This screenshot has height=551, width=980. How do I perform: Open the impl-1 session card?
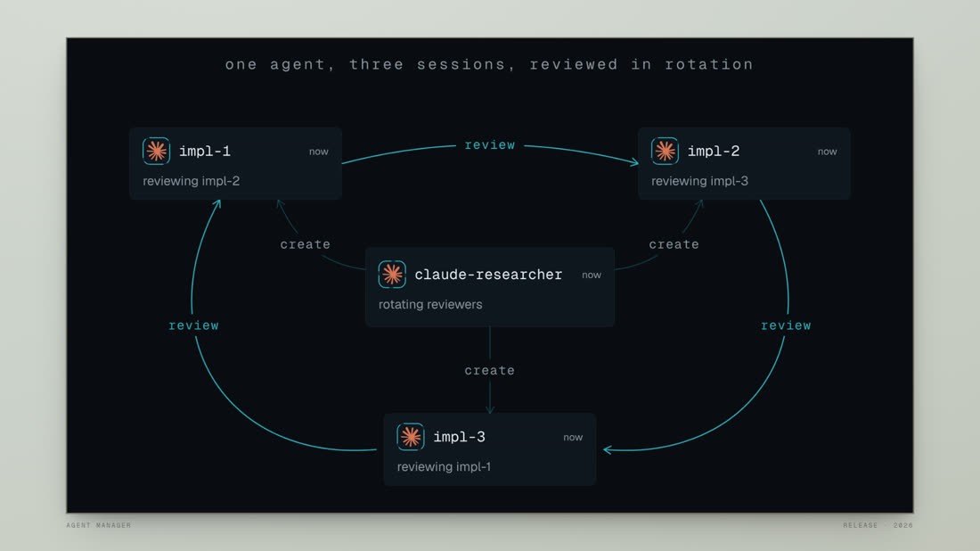[x=235, y=163]
